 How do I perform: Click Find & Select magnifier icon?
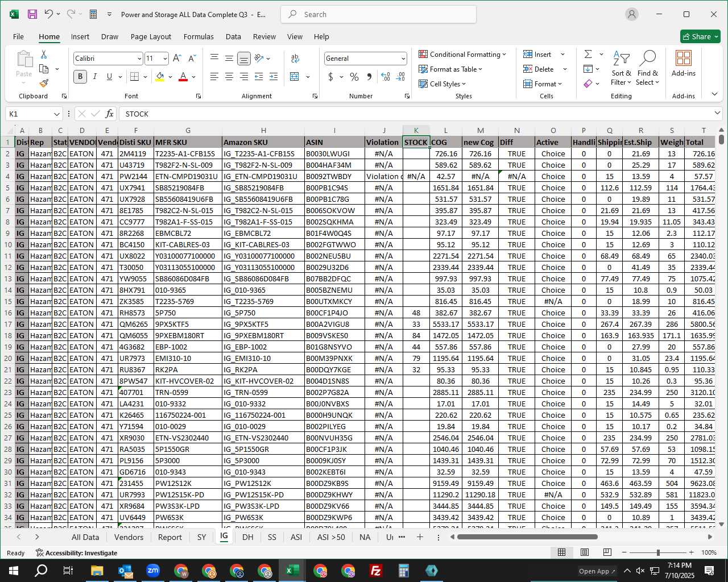pyautogui.click(x=648, y=68)
